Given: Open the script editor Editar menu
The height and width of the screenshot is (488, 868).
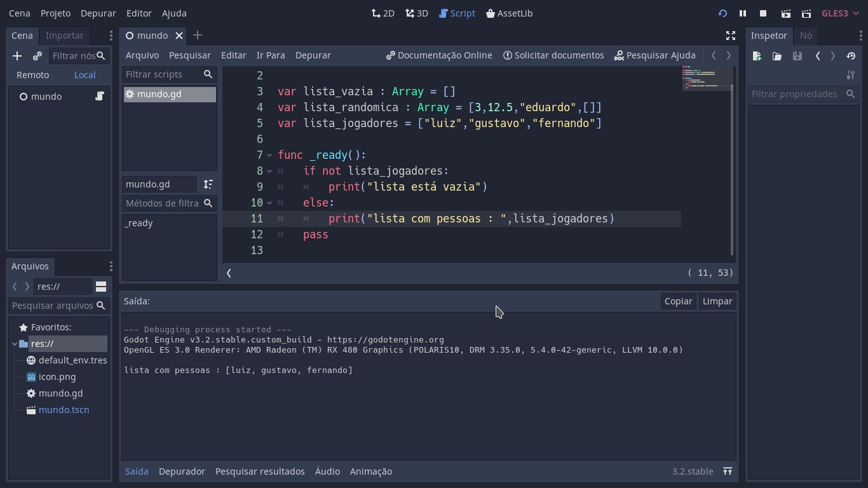Looking at the screenshot, I should [234, 55].
